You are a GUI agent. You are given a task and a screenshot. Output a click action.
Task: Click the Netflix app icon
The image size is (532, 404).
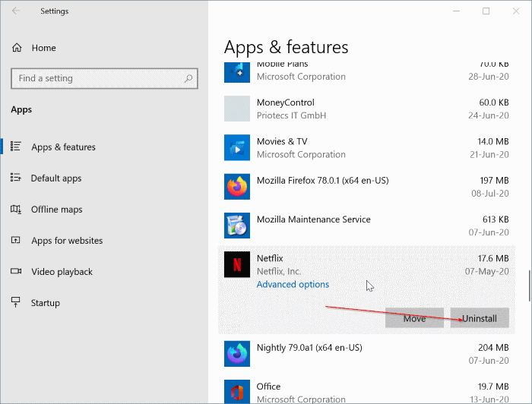pos(237,264)
